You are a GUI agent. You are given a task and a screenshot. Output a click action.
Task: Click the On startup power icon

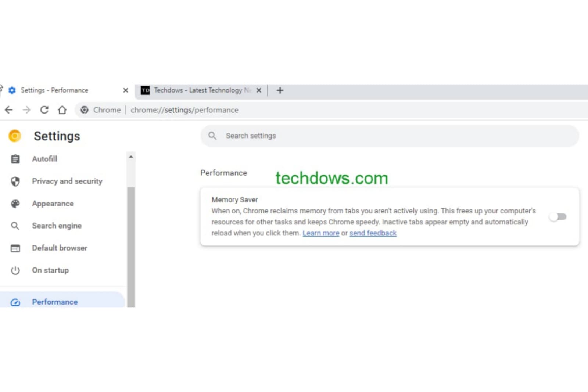(x=15, y=270)
